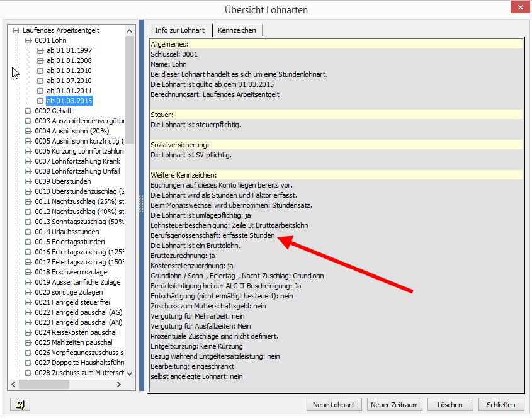Select 0024 Reisekosten pauschal entry
This screenshot has height=418, width=532.
(76, 332)
